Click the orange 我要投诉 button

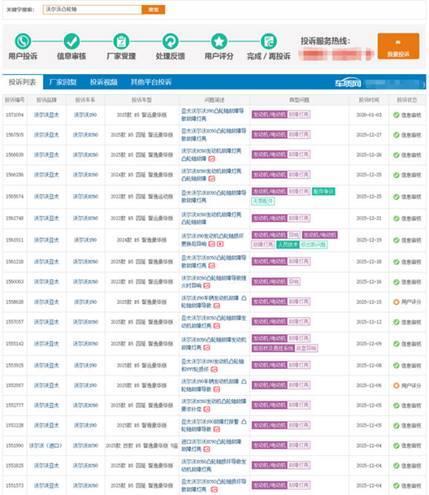coord(398,46)
